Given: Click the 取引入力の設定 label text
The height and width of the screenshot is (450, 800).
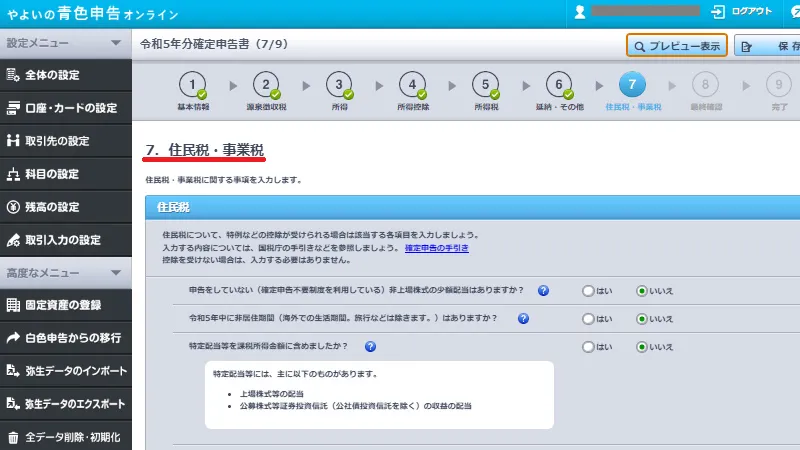Looking at the screenshot, I should [x=63, y=240].
